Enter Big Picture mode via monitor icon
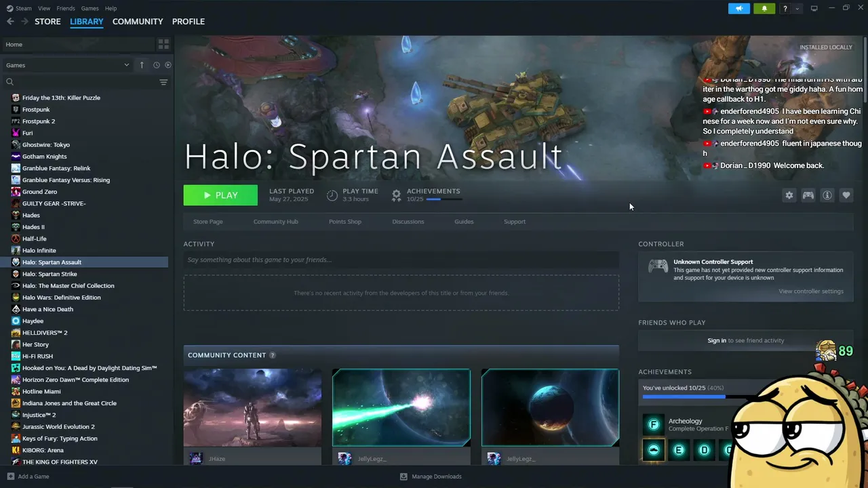The height and width of the screenshot is (488, 868). pos(814,8)
